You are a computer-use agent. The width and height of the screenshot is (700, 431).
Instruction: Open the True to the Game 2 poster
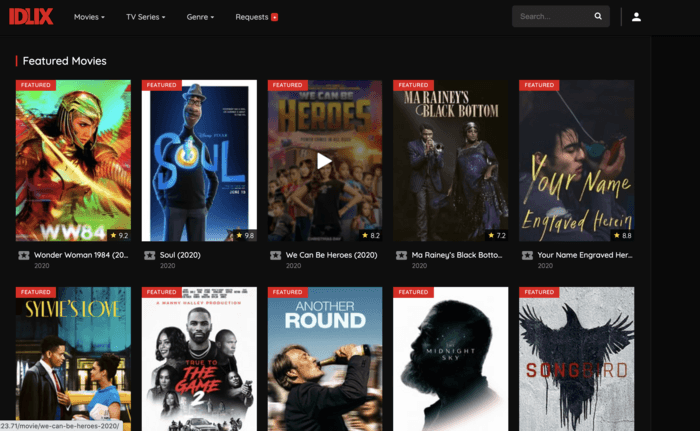click(x=199, y=359)
